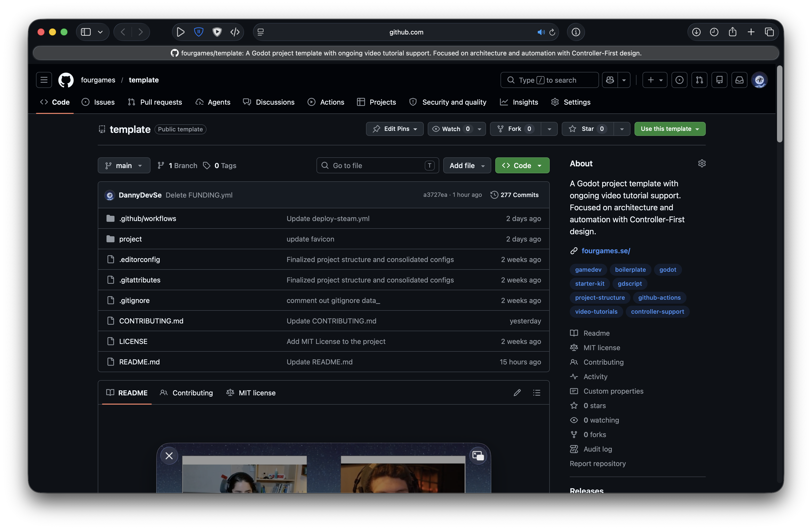This screenshot has height=530, width=812.
Task: Expand the main branch selector
Action: point(124,166)
